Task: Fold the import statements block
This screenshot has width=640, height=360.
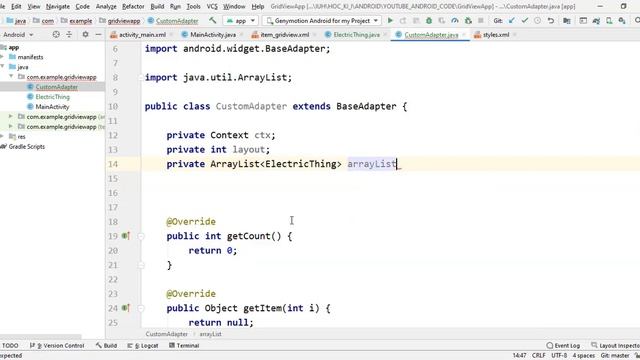Action: point(141,78)
